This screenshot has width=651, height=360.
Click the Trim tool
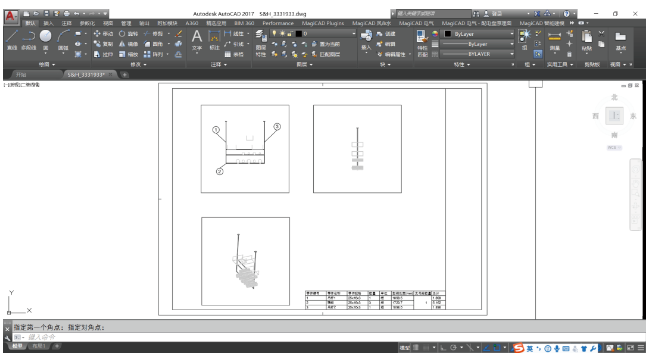[x=153, y=34]
